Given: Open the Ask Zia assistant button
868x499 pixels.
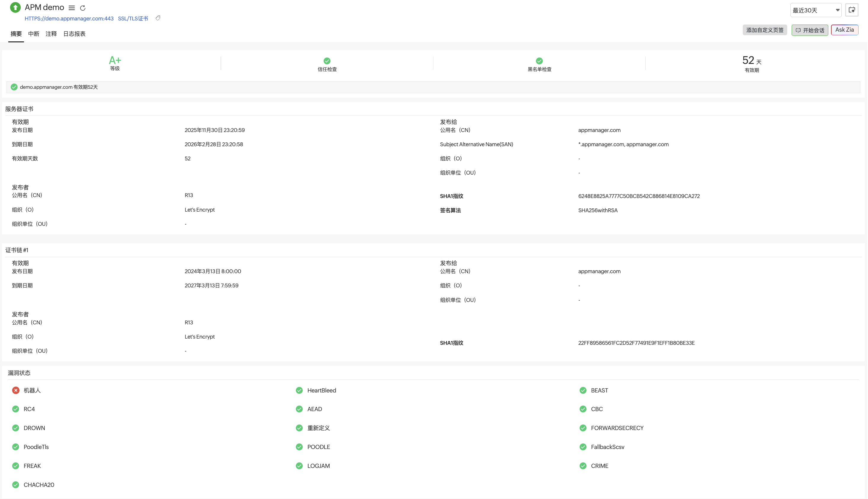Looking at the screenshot, I should coord(844,30).
